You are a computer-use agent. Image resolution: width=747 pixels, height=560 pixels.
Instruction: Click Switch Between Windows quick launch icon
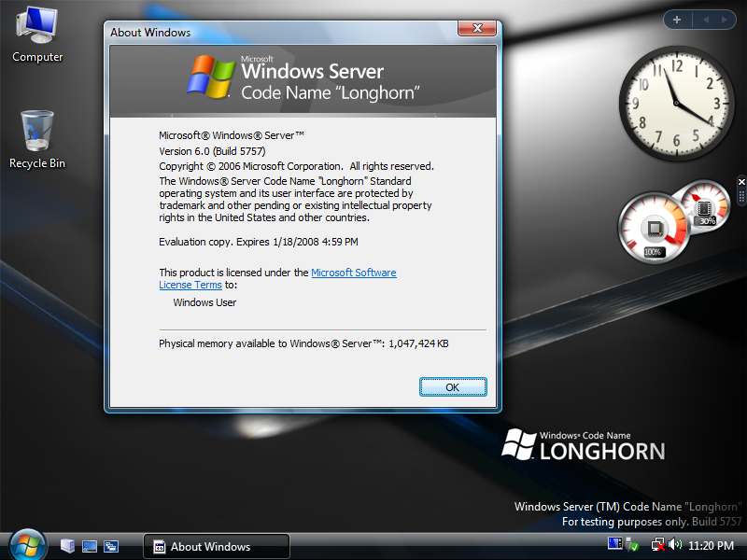(x=111, y=546)
